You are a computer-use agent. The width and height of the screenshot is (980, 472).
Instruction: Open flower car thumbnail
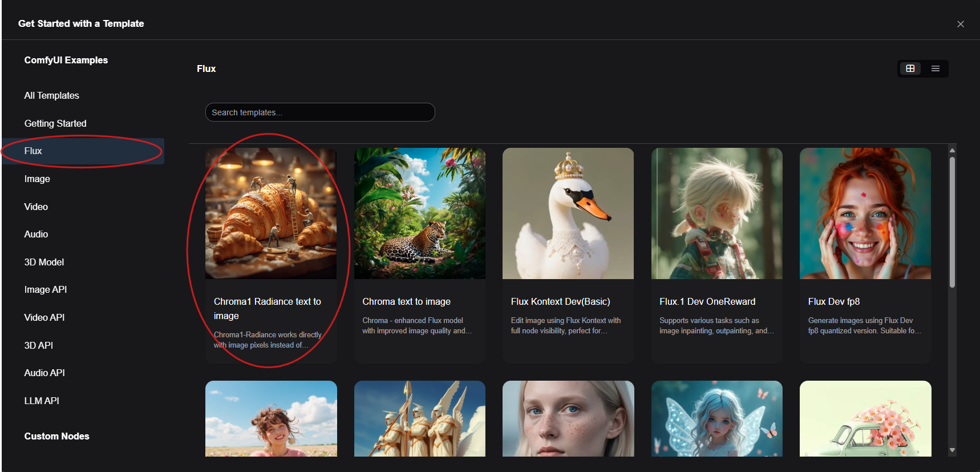coord(865,418)
